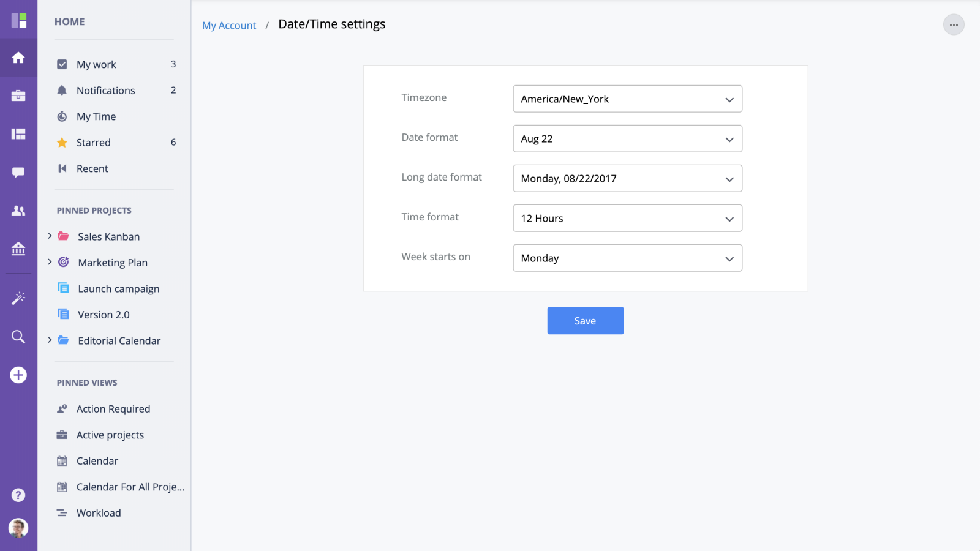Click the Version 2.0 list icon
Viewport: 980px width, 551px height.
pyautogui.click(x=63, y=314)
